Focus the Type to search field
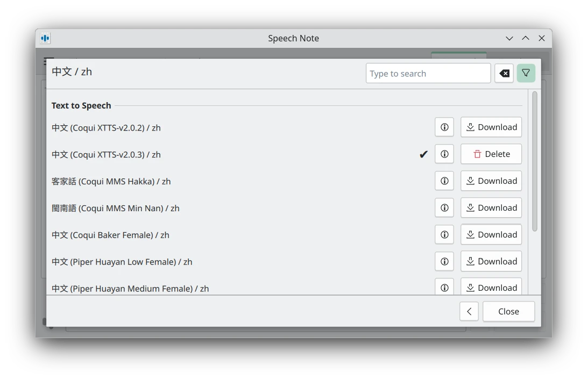Image resolution: width=588 pixels, height=380 pixels. pos(428,74)
